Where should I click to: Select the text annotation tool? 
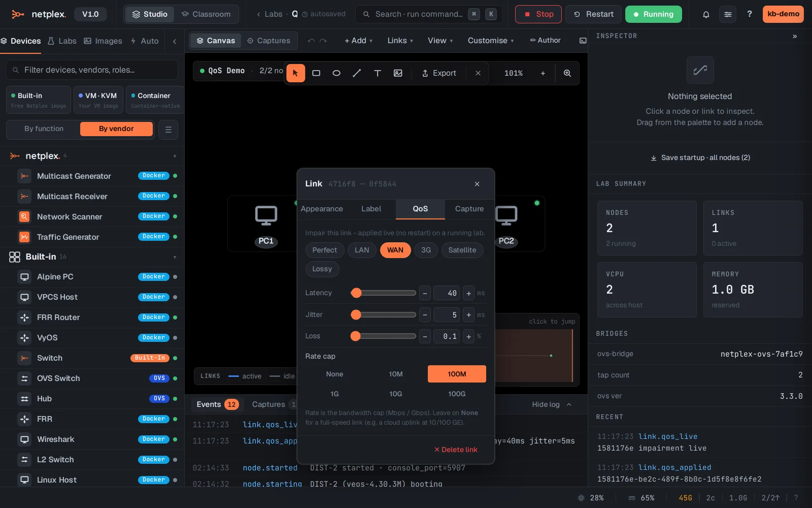[378, 73]
